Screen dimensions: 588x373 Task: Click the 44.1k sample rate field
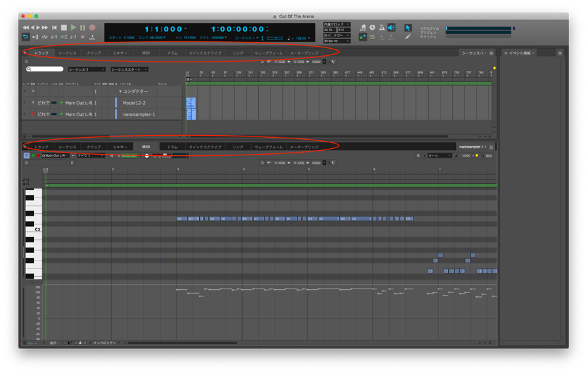point(330,30)
